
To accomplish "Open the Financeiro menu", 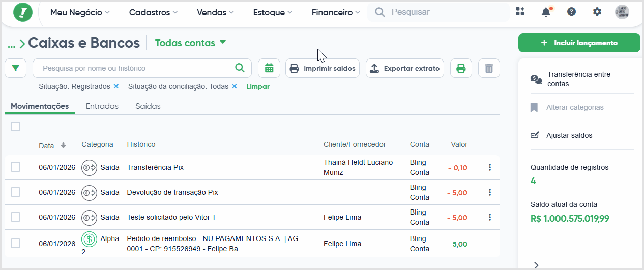I will [336, 12].
